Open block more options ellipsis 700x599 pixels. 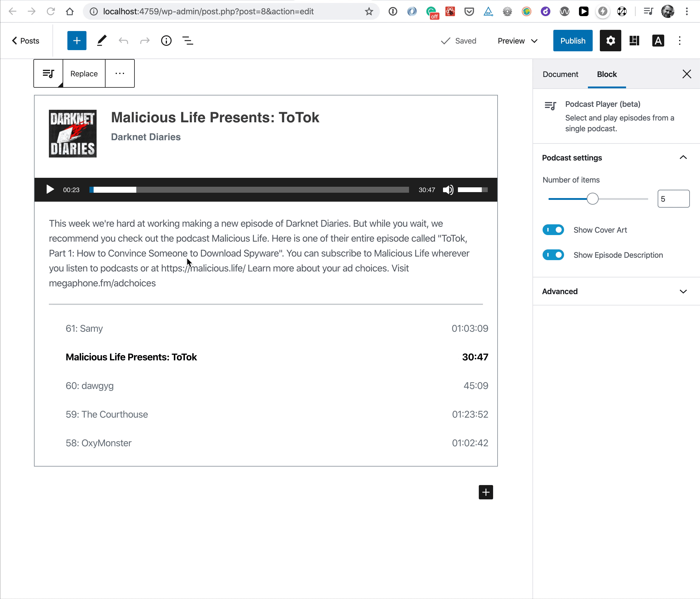click(120, 73)
